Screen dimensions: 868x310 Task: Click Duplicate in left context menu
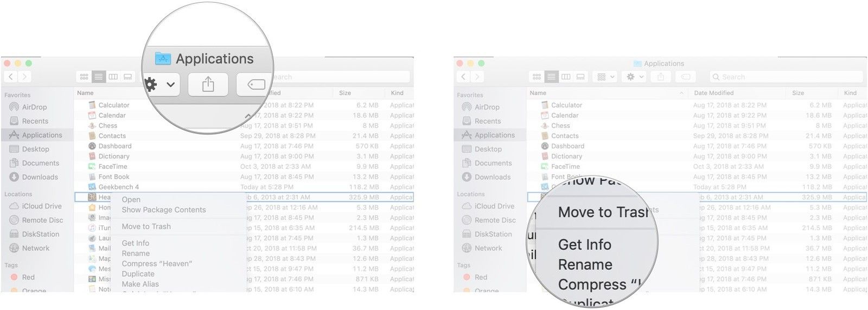(138, 274)
